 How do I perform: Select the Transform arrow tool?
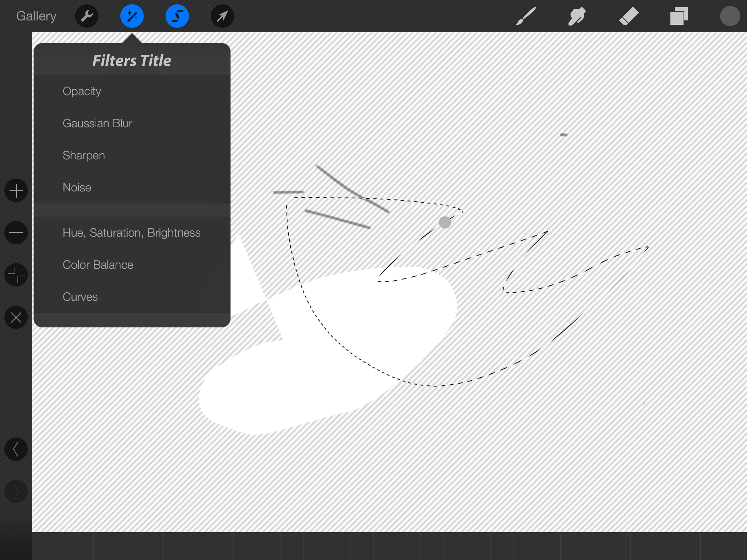pos(222,16)
